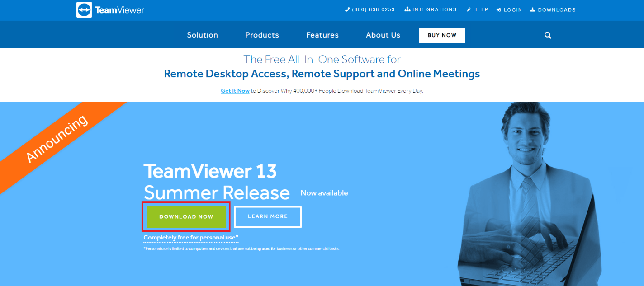Click the personal use disclaimer footnote
The height and width of the screenshot is (286, 644).
pyautogui.click(x=241, y=249)
